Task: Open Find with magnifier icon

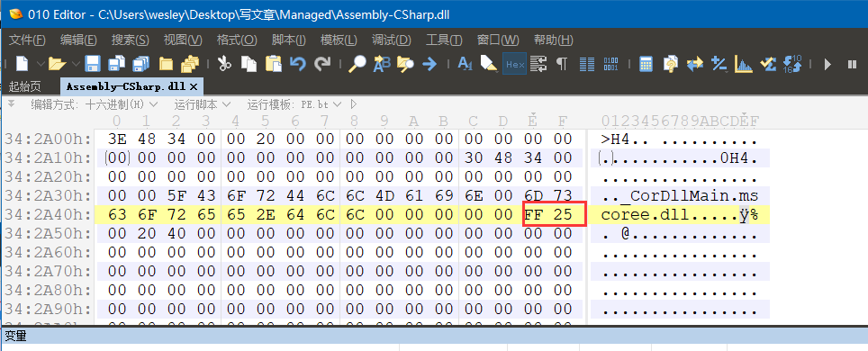Action: tap(357, 64)
